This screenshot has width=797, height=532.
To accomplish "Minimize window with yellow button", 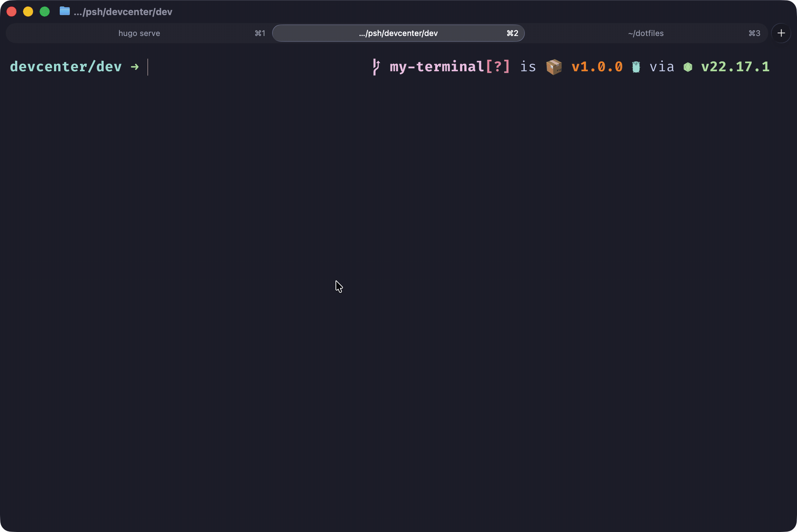I will [28, 12].
